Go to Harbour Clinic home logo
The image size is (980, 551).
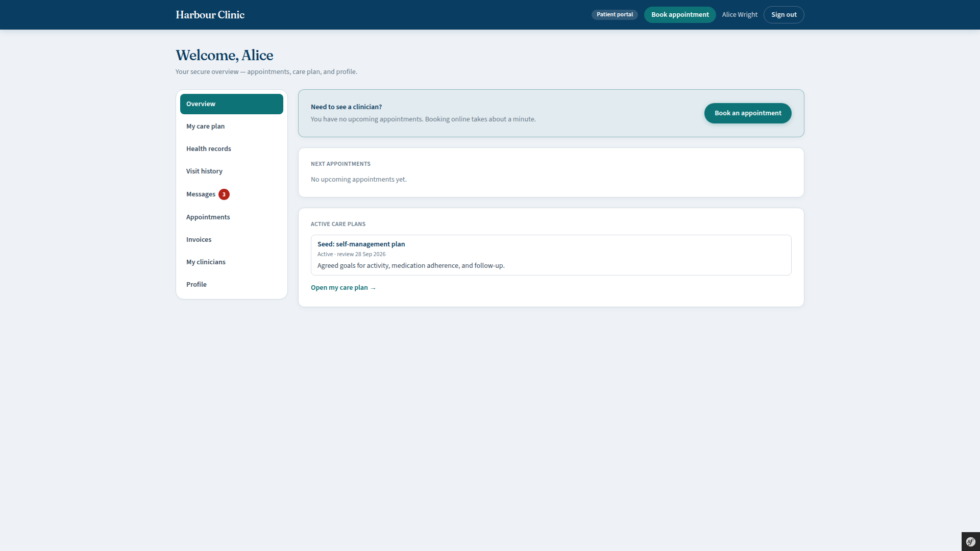tap(210, 15)
